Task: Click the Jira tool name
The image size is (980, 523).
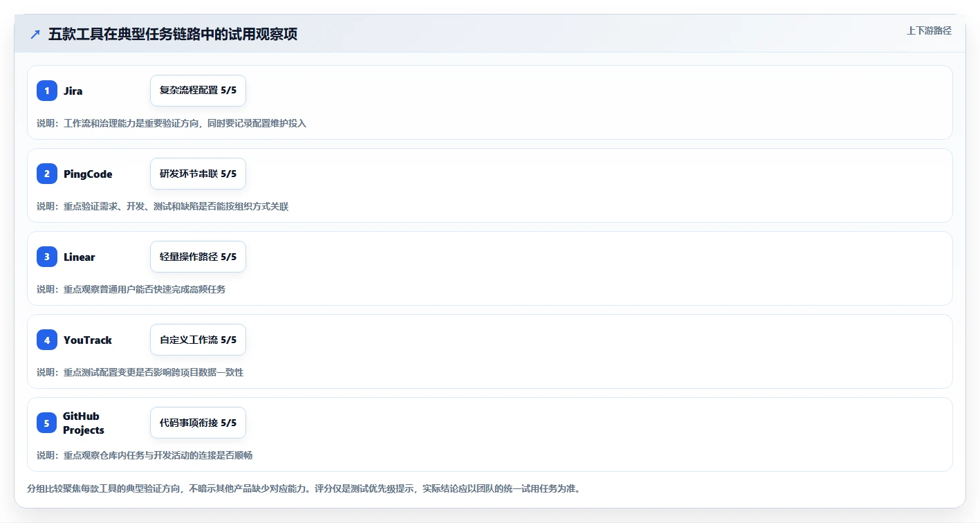Action: point(73,91)
